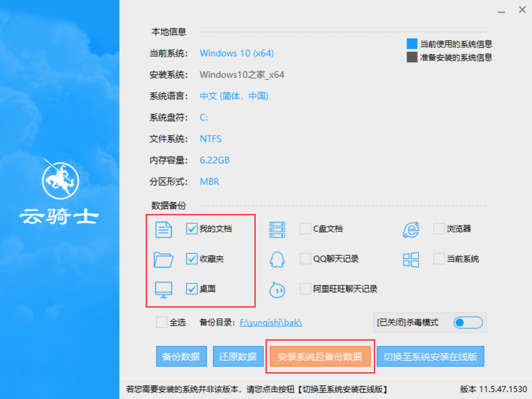Click the 6.22GB memory value

[215, 160]
